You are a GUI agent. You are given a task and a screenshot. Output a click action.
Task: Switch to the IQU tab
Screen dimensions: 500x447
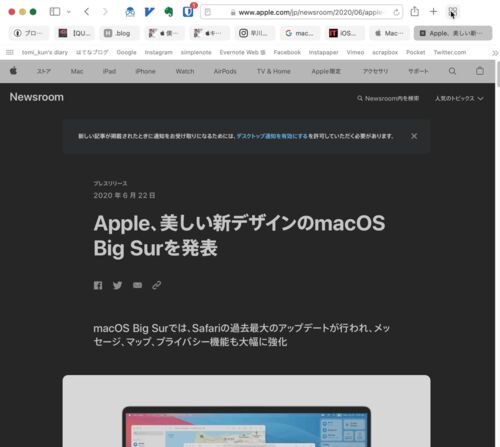point(75,33)
